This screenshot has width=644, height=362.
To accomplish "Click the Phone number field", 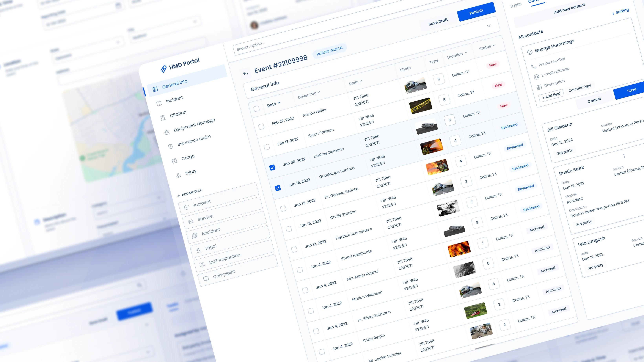I will (552, 62).
